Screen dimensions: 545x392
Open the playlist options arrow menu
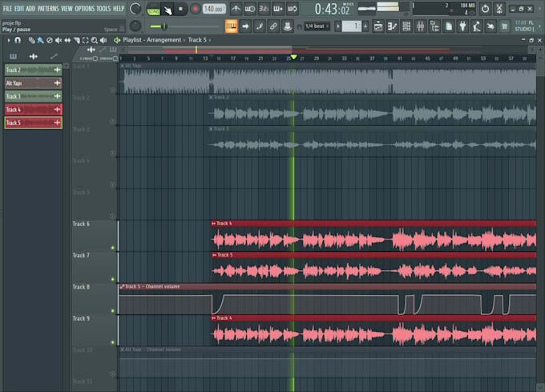(x=9, y=40)
